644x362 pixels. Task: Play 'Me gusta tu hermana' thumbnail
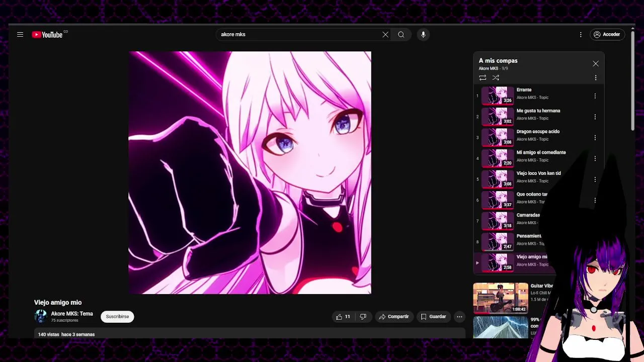[x=498, y=117]
